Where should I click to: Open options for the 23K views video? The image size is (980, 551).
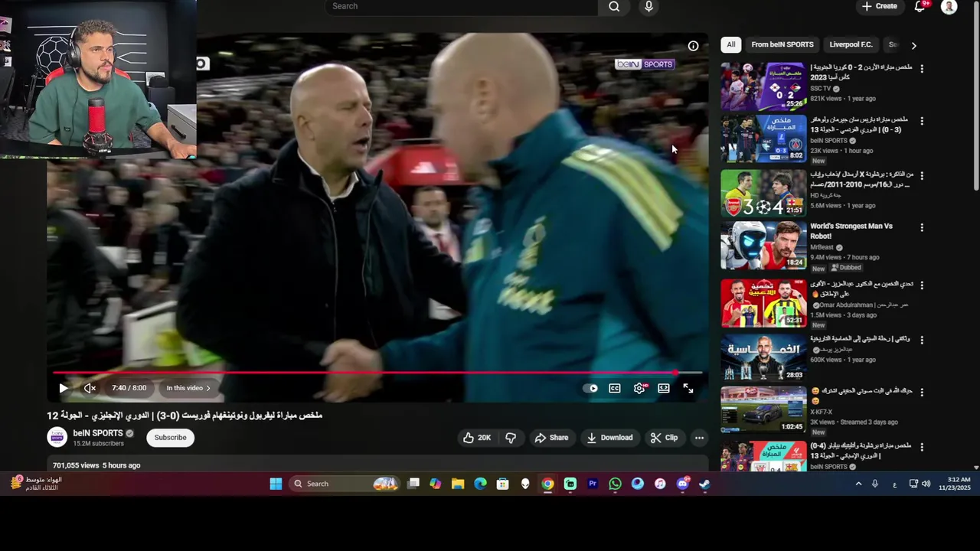click(922, 121)
